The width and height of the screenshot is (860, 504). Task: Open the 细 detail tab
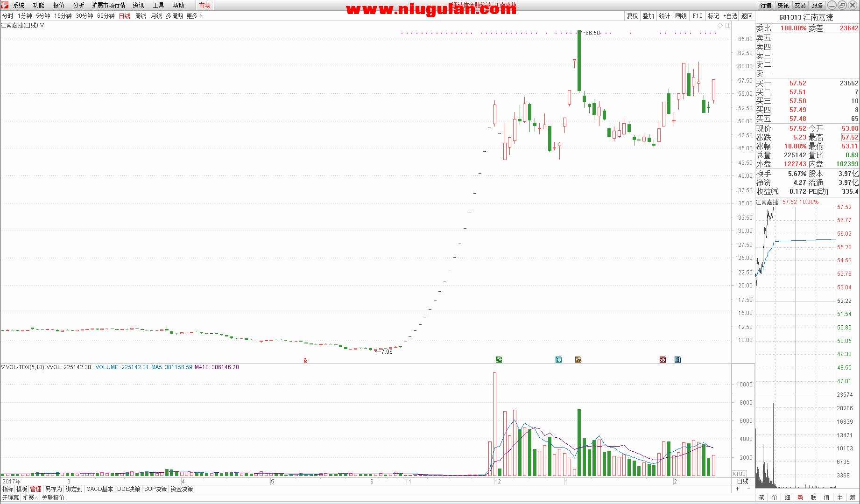788,497
